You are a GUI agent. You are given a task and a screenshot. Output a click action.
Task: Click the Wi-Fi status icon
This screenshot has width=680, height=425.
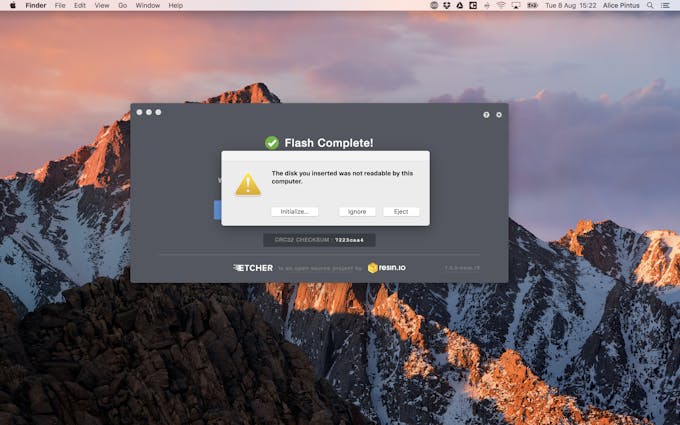[501, 5]
